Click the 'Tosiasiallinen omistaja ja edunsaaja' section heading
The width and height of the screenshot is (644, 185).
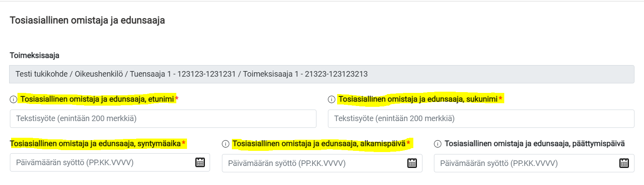[x=87, y=21]
